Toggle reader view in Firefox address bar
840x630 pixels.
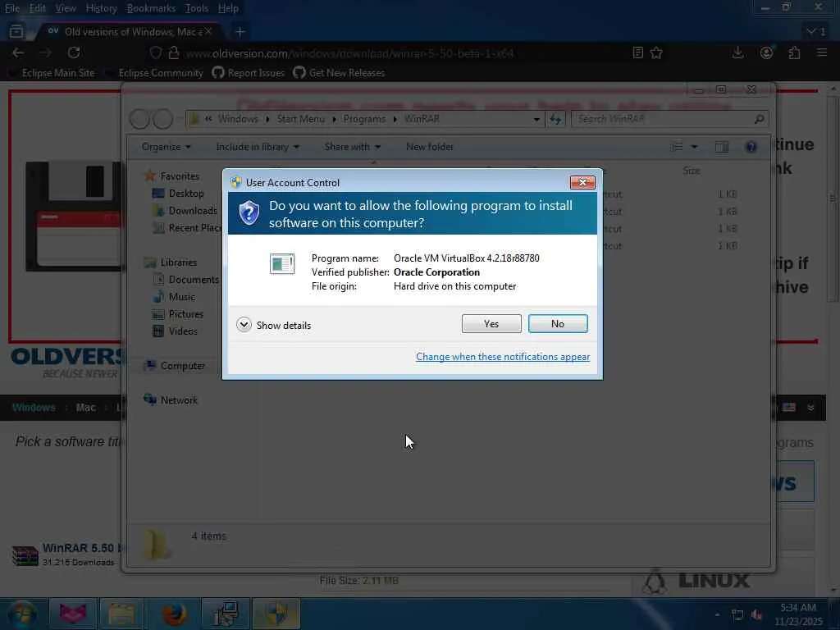637,52
